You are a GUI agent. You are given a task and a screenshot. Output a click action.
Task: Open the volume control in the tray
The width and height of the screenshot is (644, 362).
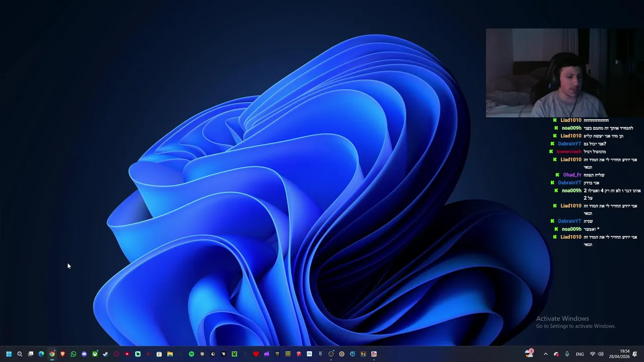pos(601,354)
